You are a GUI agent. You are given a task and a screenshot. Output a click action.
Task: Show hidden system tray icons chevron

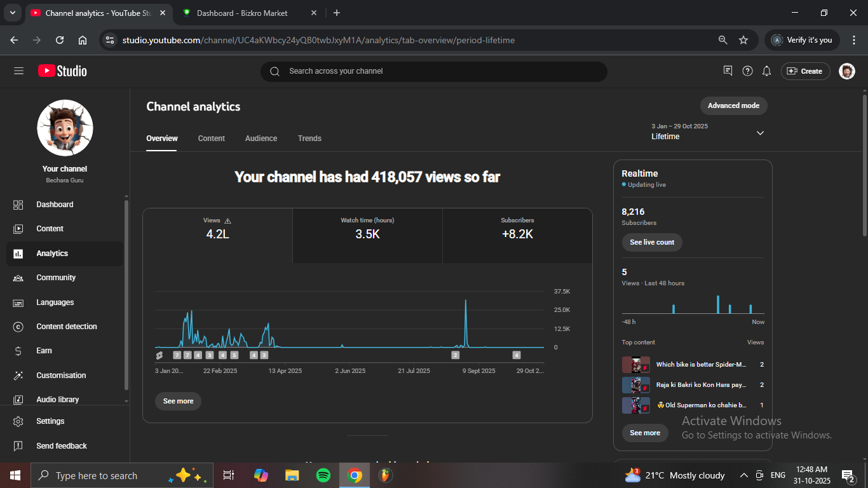[743, 475]
